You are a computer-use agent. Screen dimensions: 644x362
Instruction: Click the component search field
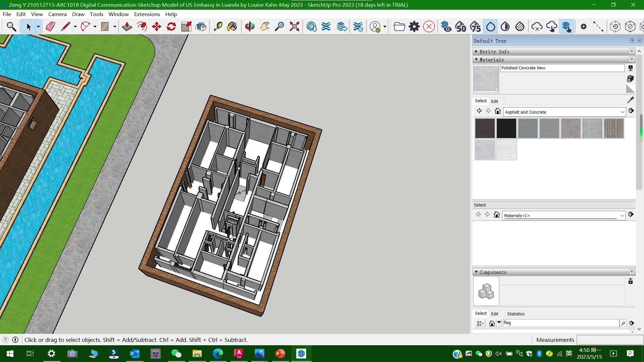[x=560, y=323]
